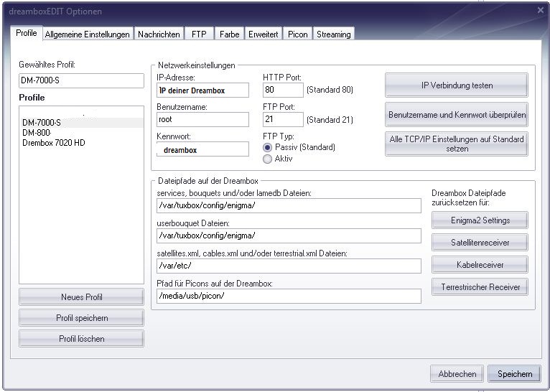550x392 pixels.
Task: Switch to the Picon tab
Action: pos(297,34)
